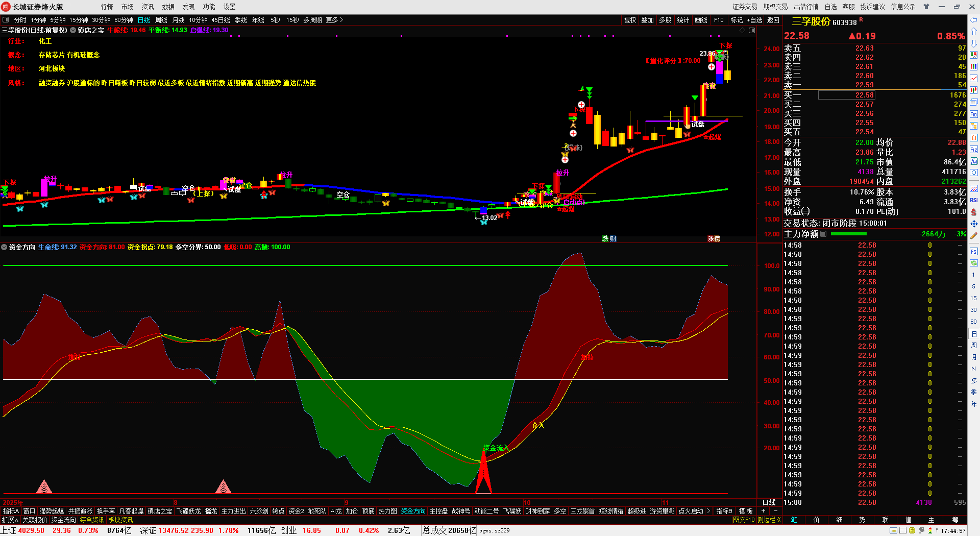Toggle the 标记 marker option
The height and width of the screenshot is (536, 980).
[x=737, y=20]
